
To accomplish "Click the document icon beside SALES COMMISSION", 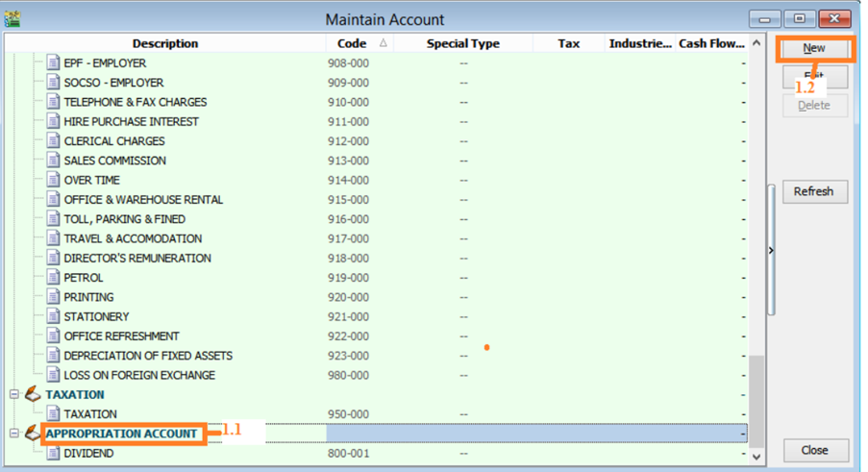I will [x=54, y=161].
